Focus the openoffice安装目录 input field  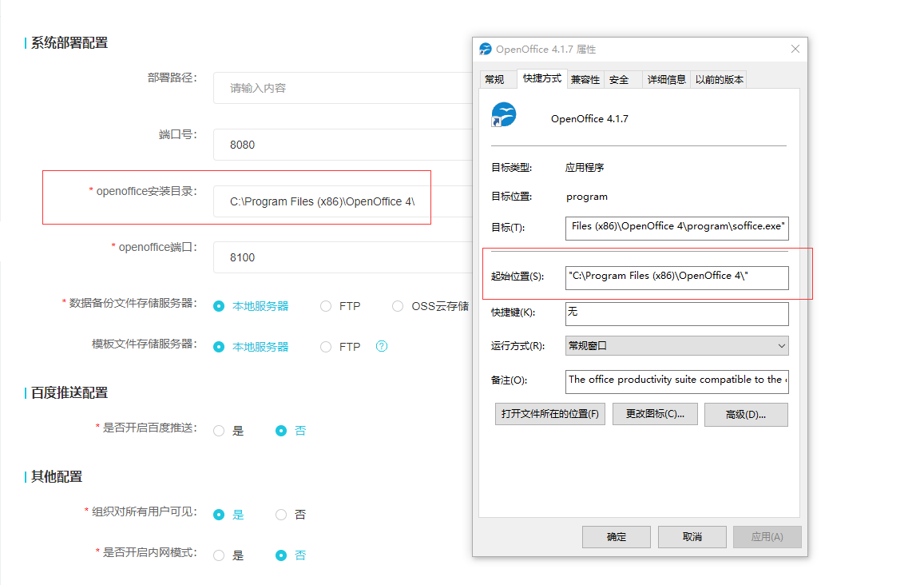343,201
